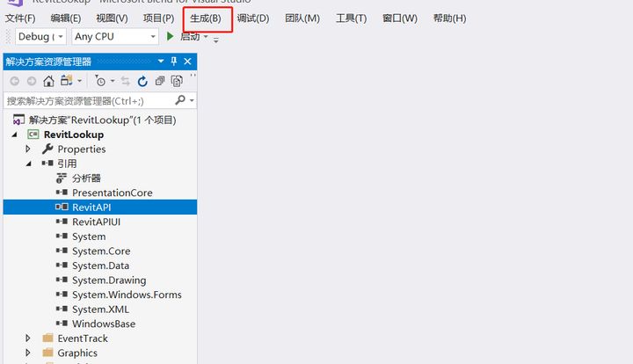Click the Back navigation icon in Solution Explorer
Viewport: 633px width, 364px height.
(15, 81)
